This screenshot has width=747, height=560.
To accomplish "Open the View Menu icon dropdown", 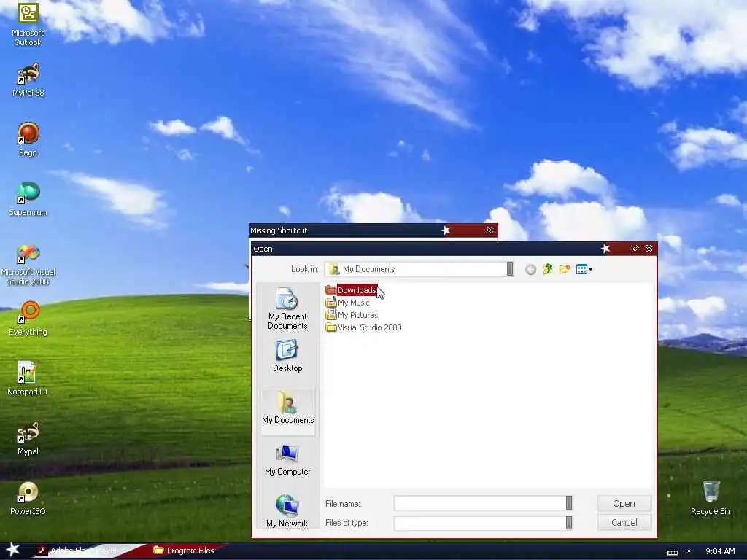I will (584, 270).
